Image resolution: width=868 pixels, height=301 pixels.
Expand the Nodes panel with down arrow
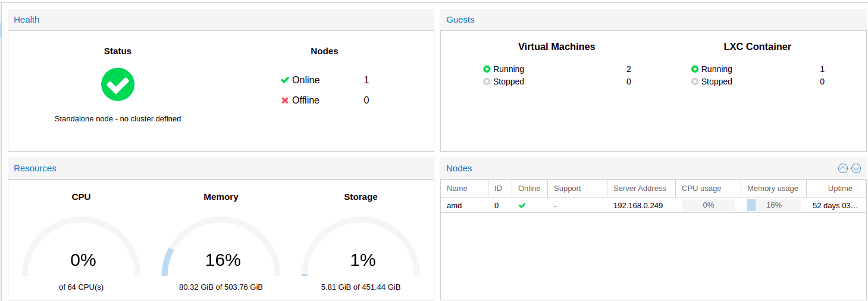pos(856,168)
